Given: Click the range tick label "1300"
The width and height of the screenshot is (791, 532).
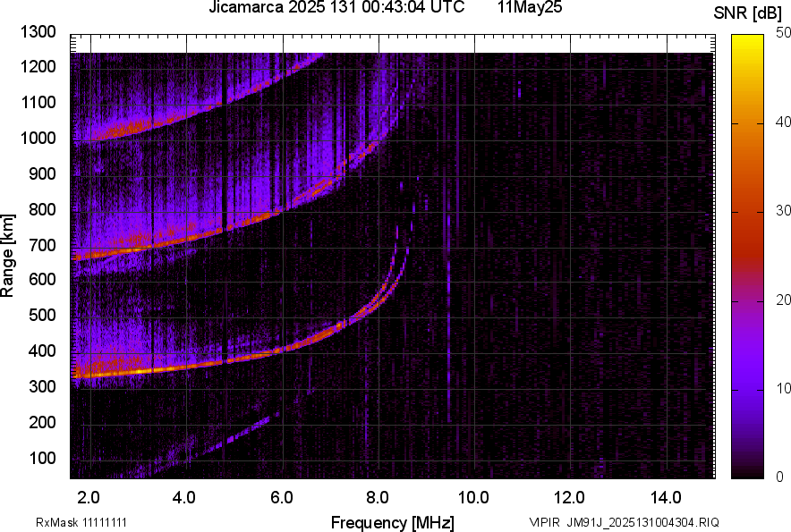Looking at the screenshot, I should 38,32.
